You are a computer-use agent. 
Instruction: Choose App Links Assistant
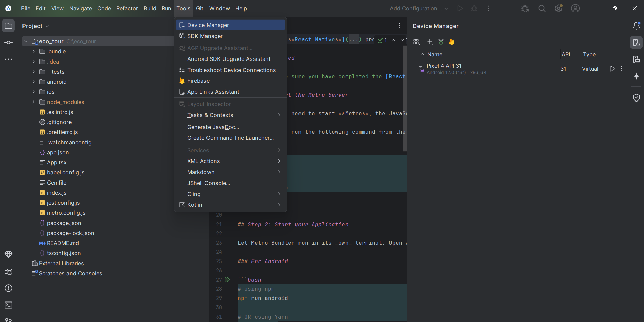pyautogui.click(x=230, y=92)
